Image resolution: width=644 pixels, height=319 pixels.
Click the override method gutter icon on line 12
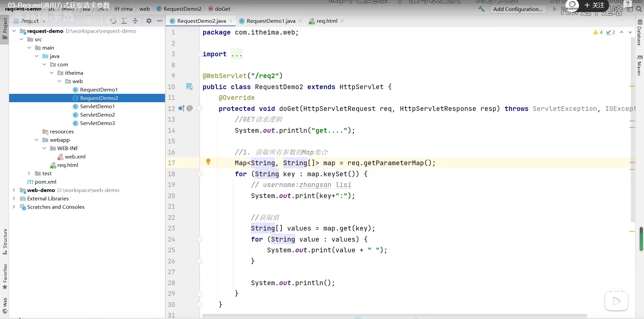(x=181, y=108)
